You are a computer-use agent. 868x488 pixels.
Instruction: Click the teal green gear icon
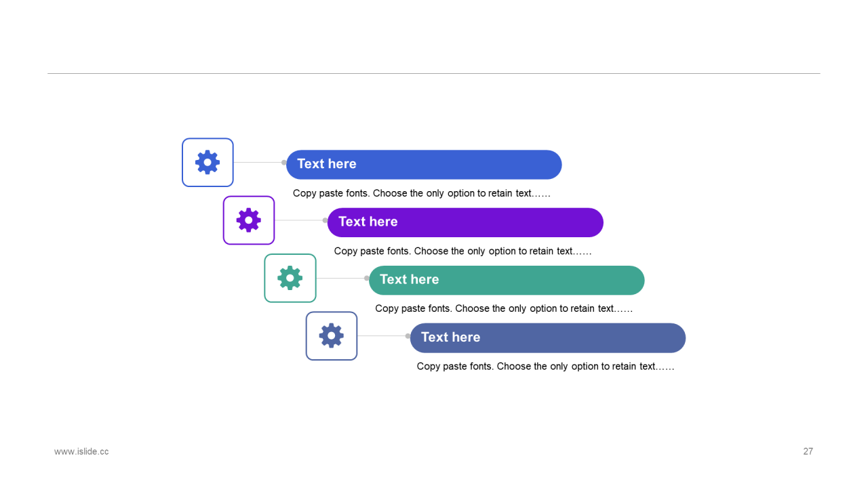click(290, 278)
